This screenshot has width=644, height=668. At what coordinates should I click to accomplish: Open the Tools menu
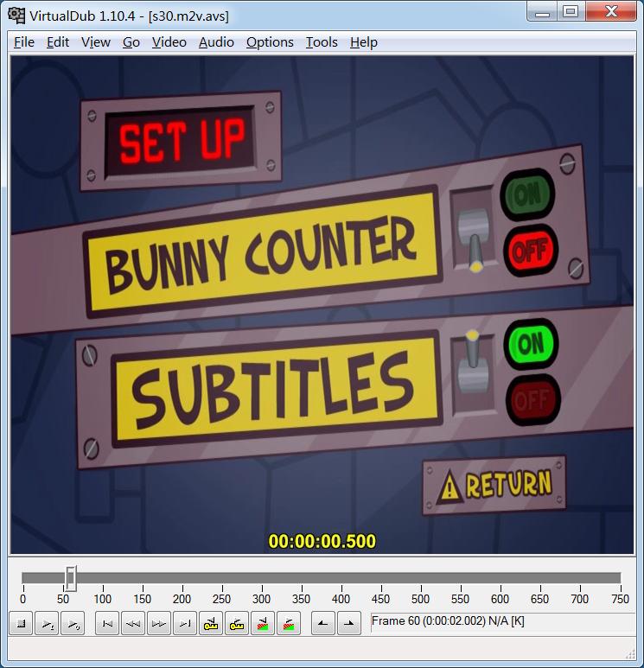(x=322, y=42)
